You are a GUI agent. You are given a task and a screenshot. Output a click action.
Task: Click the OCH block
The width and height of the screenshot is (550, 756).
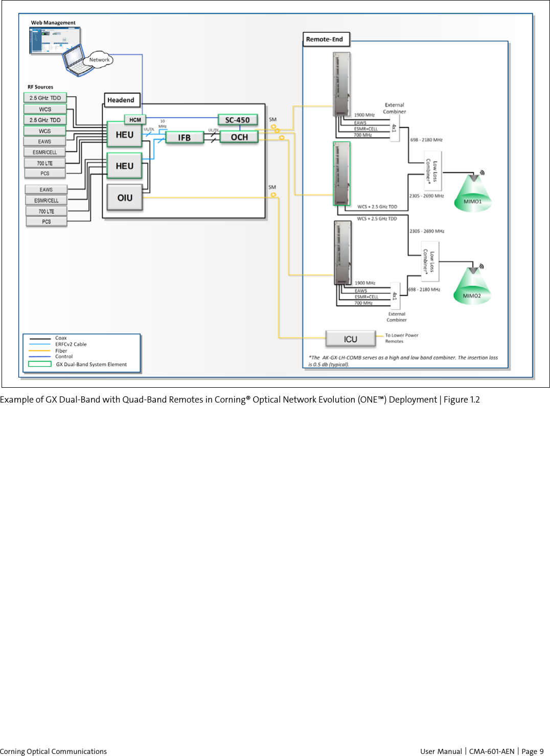click(239, 137)
